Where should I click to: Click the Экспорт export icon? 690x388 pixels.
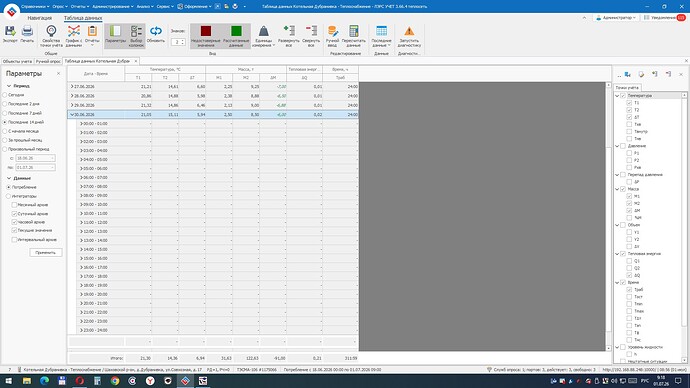coord(10,31)
